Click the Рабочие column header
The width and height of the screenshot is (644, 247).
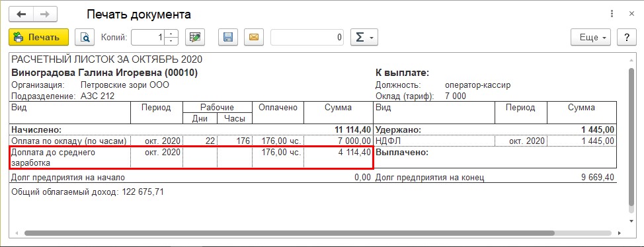(218, 108)
